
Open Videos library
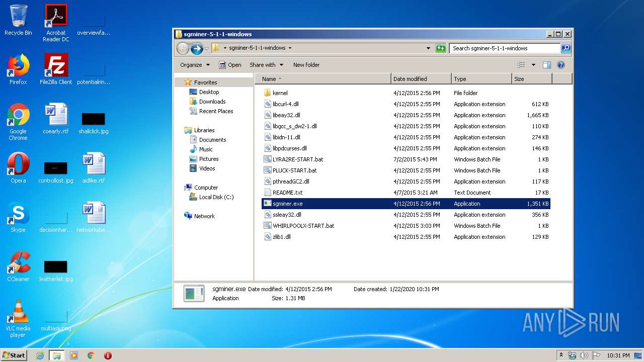point(202,168)
